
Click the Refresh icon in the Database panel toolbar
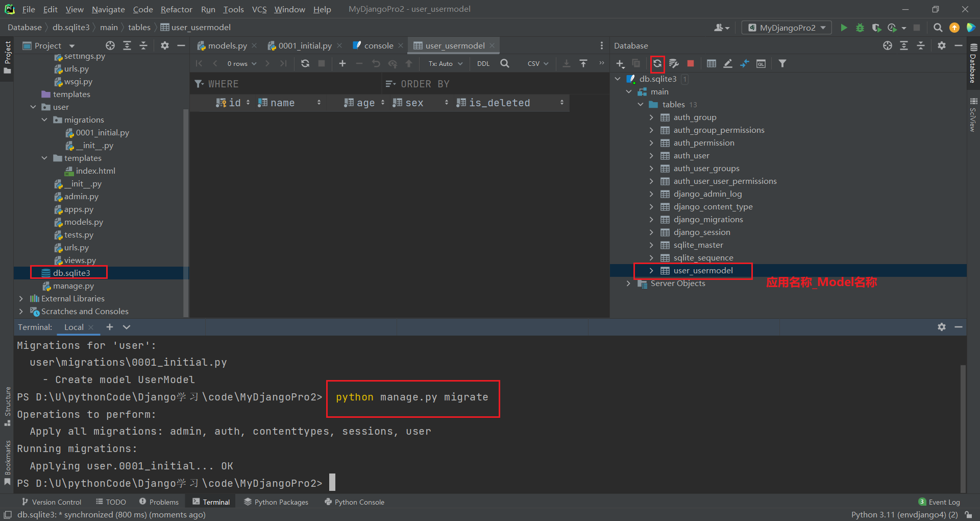pos(657,63)
